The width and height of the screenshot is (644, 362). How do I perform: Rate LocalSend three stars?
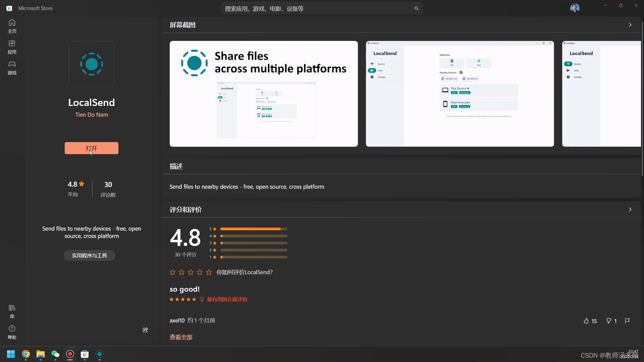[x=191, y=272]
